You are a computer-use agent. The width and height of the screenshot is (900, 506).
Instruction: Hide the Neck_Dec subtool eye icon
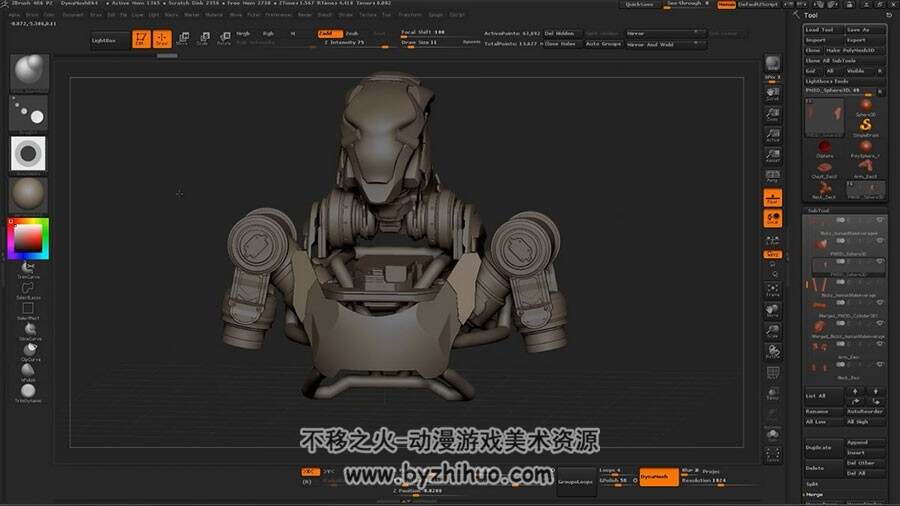pos(879,364)
